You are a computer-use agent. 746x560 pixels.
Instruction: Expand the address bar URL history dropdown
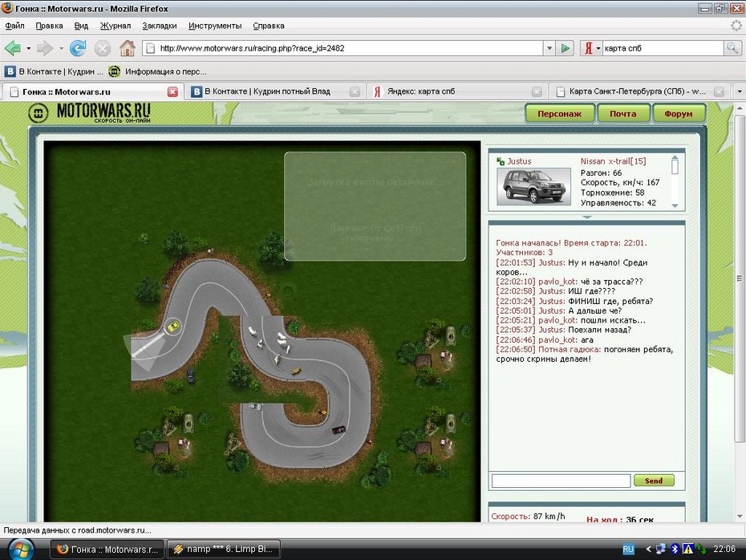pyautogui.click(x=549, y=48)
